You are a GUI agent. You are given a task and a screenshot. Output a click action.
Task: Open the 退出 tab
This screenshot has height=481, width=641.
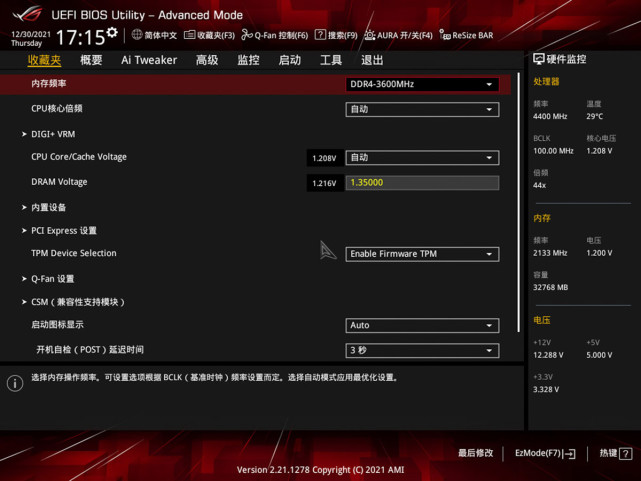tap(372, 60)
